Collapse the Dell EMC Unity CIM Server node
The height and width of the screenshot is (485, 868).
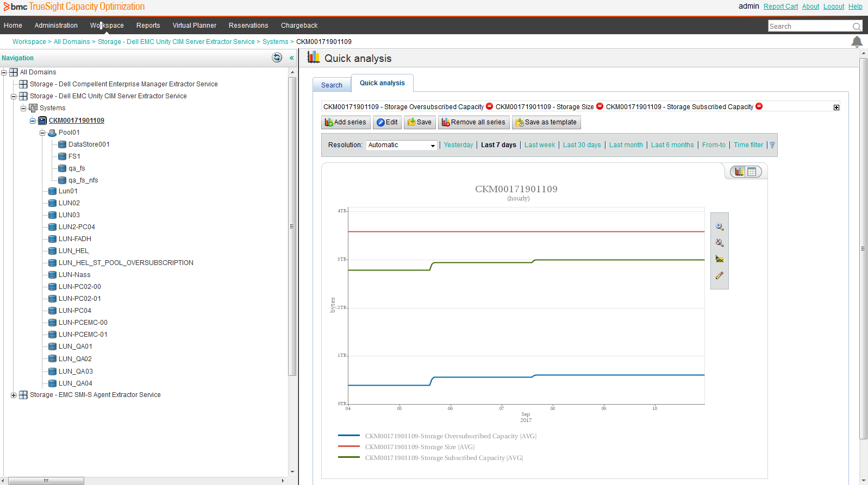[14, 96]
